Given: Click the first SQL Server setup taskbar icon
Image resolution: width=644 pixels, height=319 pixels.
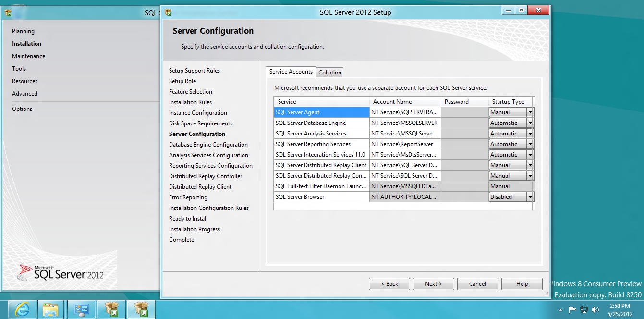Looking at the screenshot, I should point(111,310).
